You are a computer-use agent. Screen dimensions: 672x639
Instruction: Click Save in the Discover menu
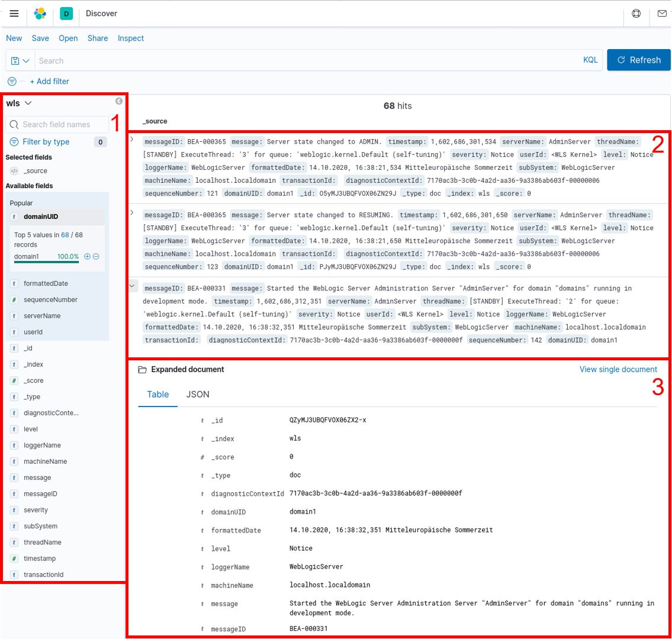(40, 38)
